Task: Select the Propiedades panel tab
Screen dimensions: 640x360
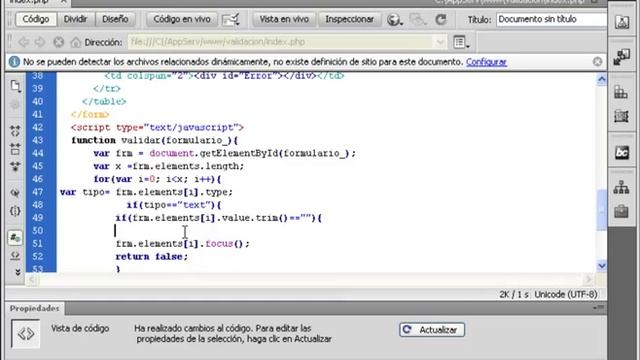Action: pyautogui.click(x=34, y=308)
